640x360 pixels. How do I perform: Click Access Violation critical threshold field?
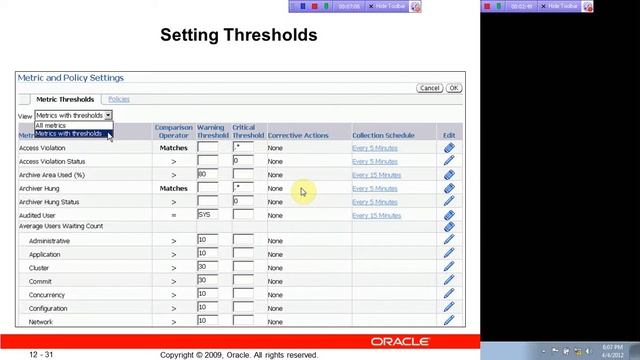pyautogui.click(x=243, y=147)
